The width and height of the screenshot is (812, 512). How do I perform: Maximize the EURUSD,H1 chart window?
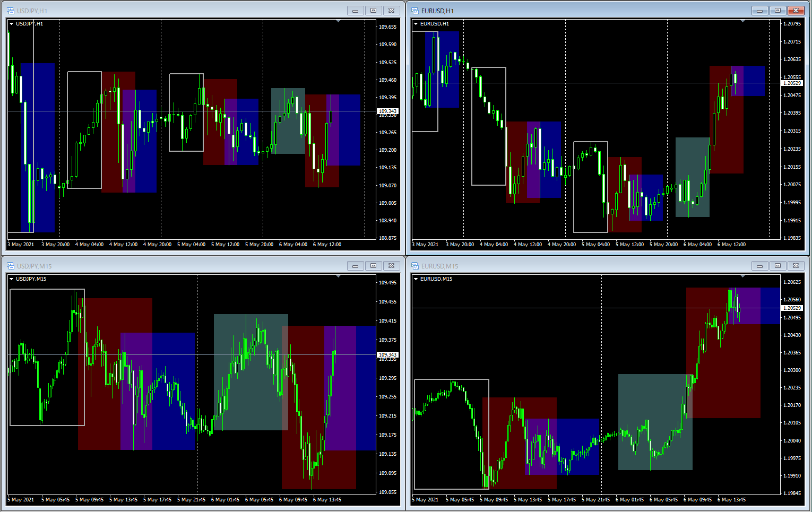[778, 11]
